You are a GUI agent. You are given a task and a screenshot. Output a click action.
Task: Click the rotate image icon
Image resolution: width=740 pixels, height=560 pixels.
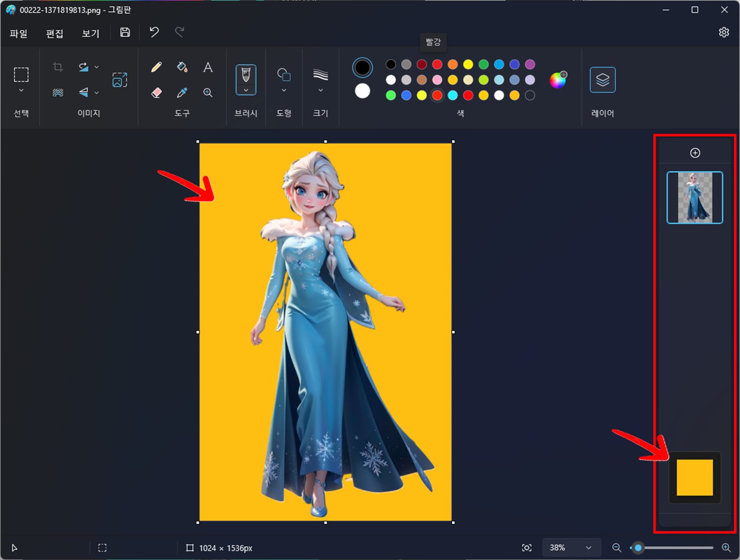(83, 67)
